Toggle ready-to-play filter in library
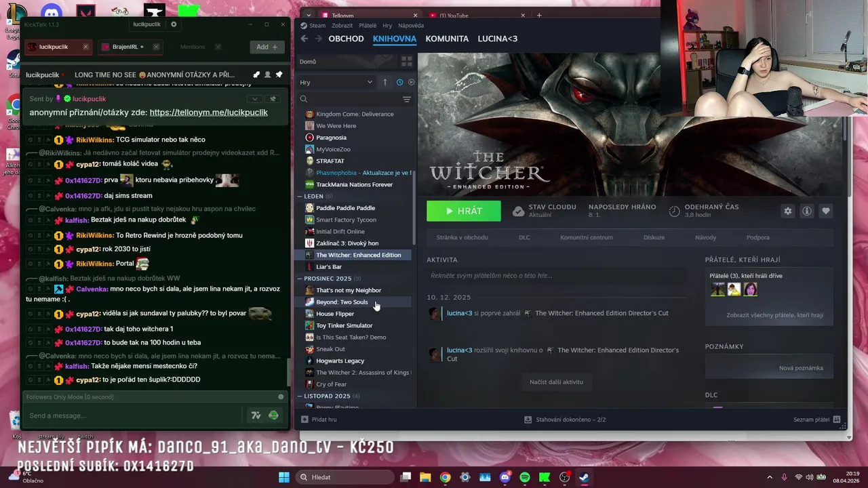The width and height of the screenshot is (868, 488). pyautogui.click(x=411, y=82)
